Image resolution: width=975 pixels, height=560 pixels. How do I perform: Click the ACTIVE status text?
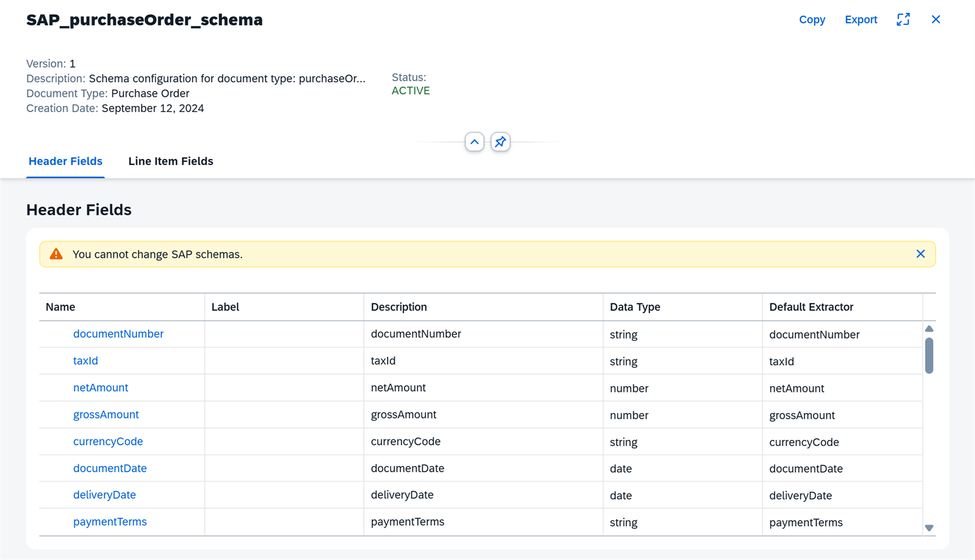411,91
